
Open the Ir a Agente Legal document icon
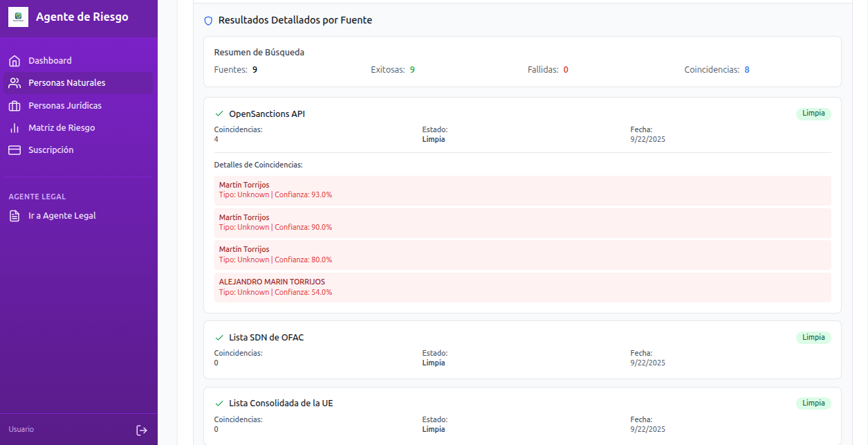[14, 215]
